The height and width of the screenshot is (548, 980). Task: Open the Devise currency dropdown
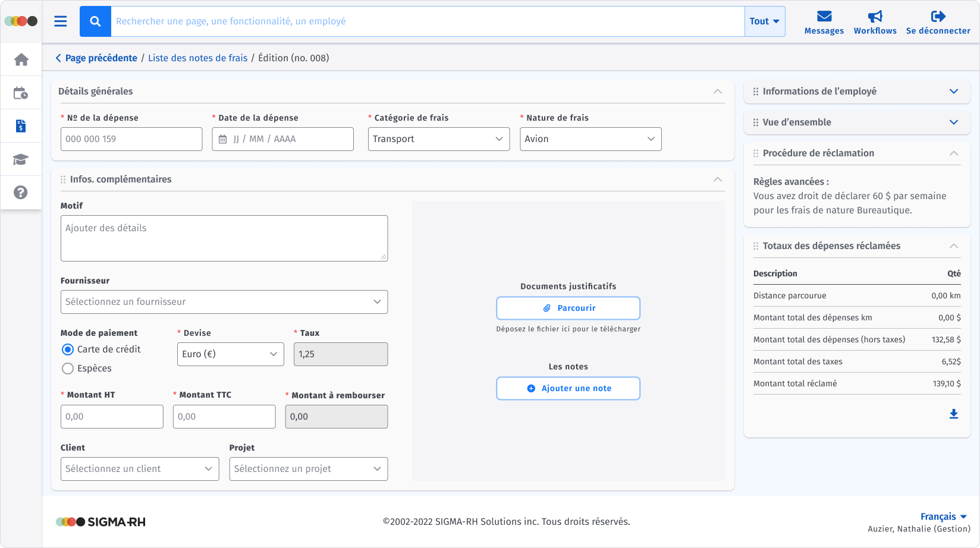point(230,354)
